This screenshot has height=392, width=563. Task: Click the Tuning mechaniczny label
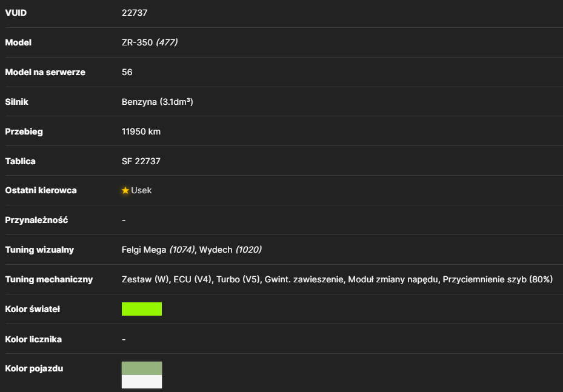coord(49,279)
